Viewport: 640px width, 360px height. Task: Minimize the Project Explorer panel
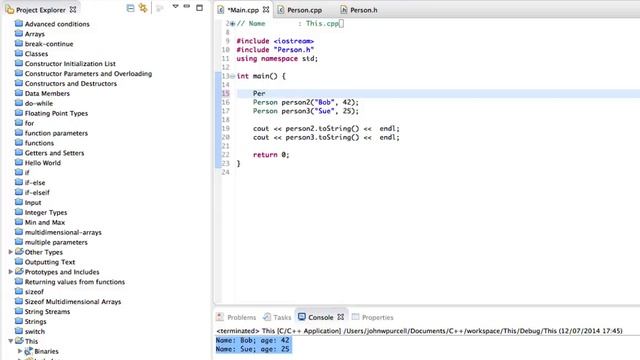coord(187,7)
